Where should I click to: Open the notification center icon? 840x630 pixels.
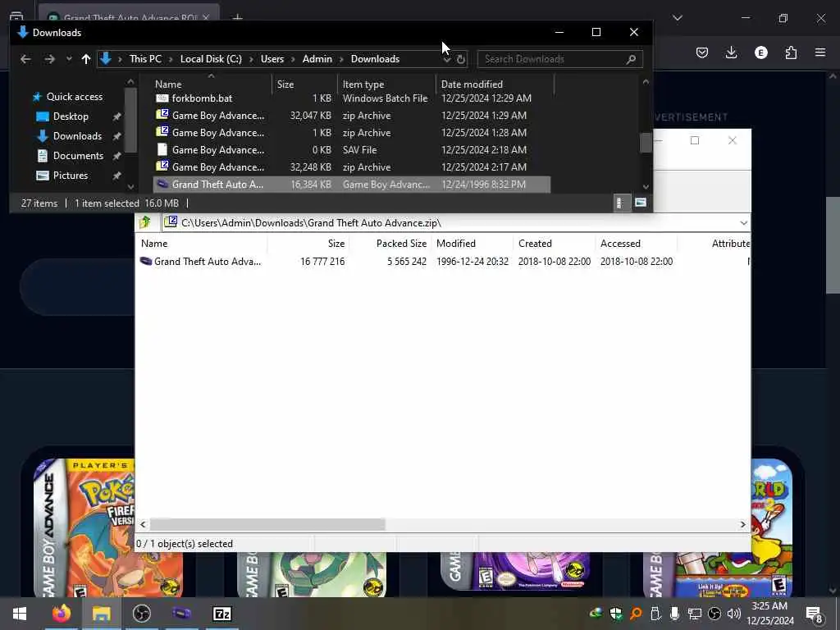click(x=814, y=614)
